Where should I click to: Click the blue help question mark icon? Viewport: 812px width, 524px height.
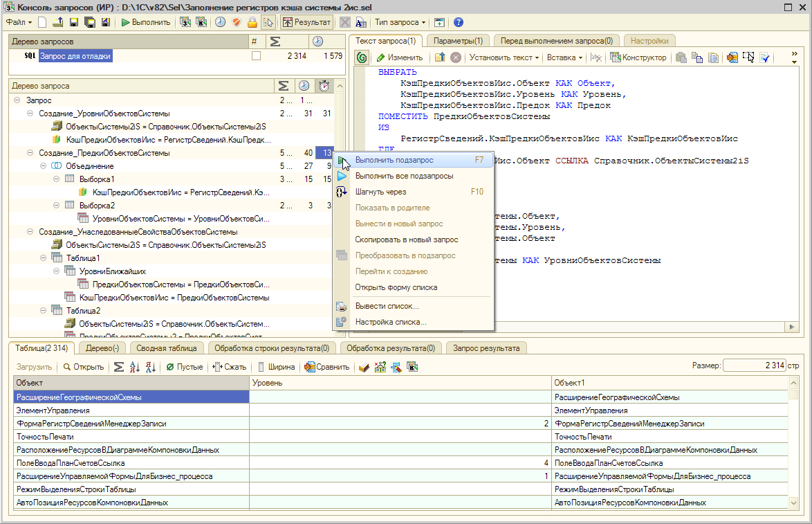[x=459, y=22]
